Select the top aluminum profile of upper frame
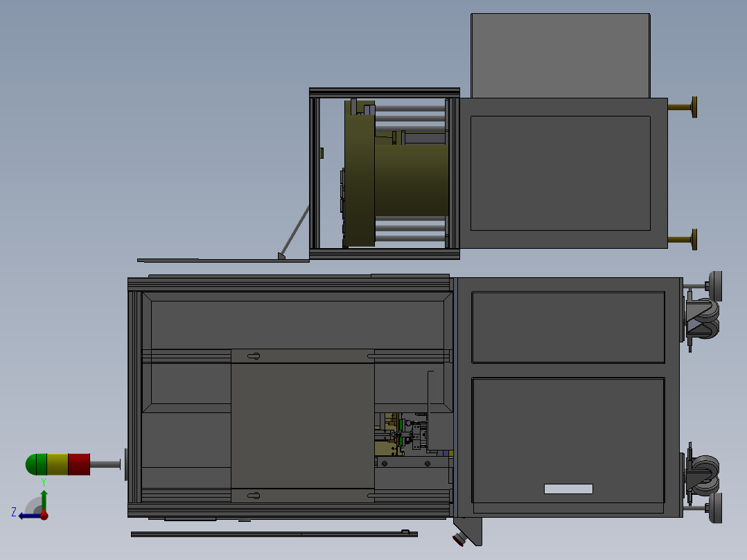The width and height of the screenshot is (747, 560). [385, 92]
